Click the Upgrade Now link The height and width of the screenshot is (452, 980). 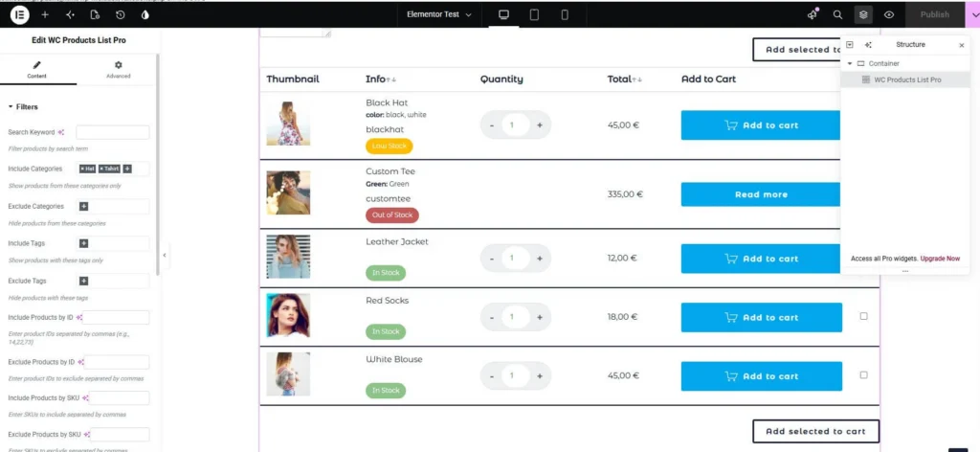point(940,259)
